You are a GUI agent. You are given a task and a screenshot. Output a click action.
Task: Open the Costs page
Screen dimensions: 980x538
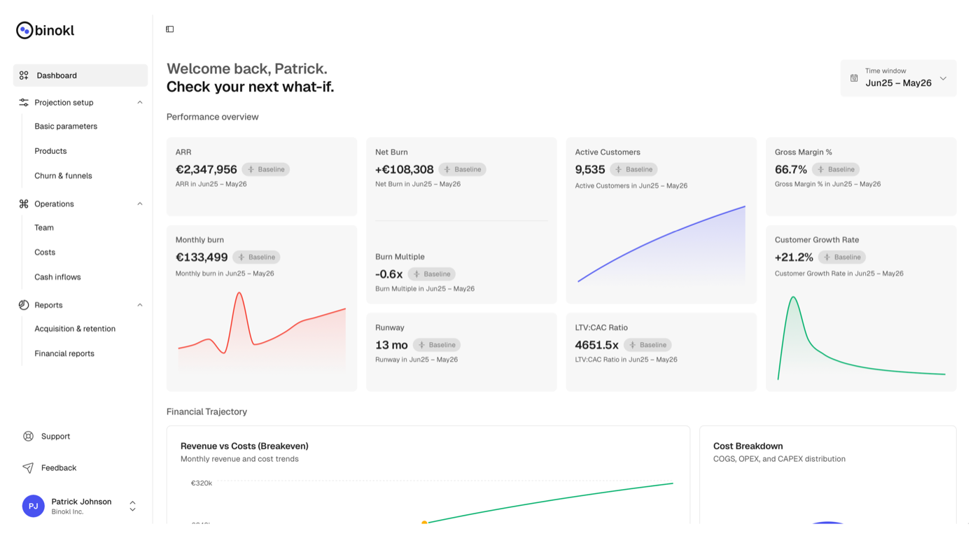point(44,252)
